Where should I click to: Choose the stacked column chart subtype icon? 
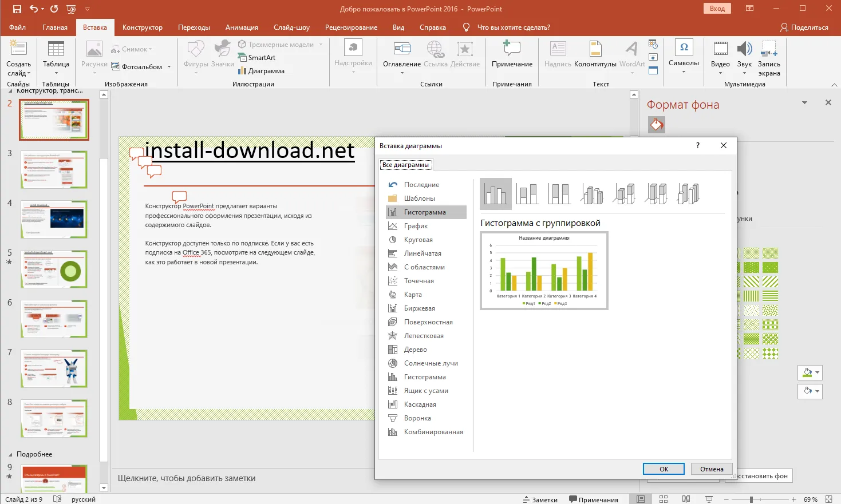click(527, 193)
